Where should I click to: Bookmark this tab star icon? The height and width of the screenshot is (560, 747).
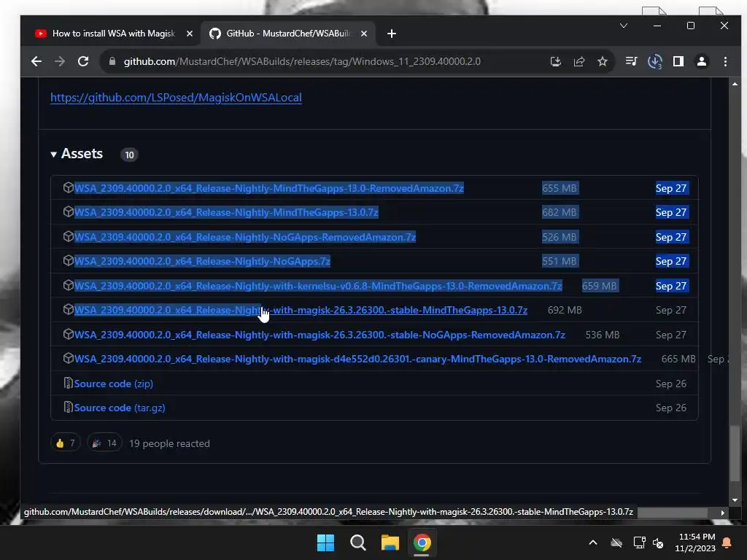[x=602, y=61]
